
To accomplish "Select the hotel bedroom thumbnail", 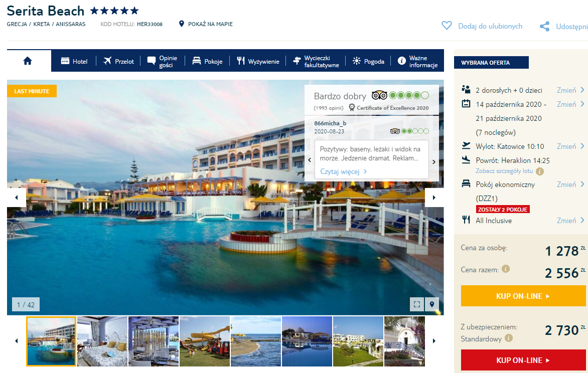I will tap(102, 341).
